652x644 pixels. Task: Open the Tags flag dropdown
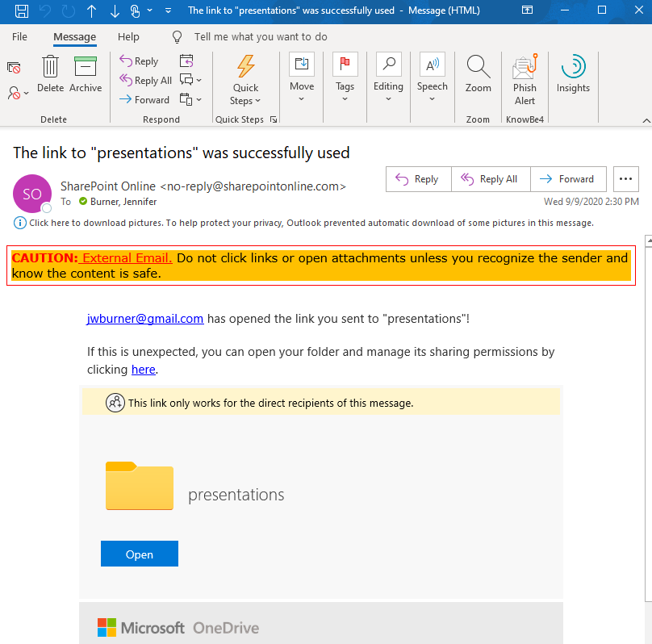(345, 77)
